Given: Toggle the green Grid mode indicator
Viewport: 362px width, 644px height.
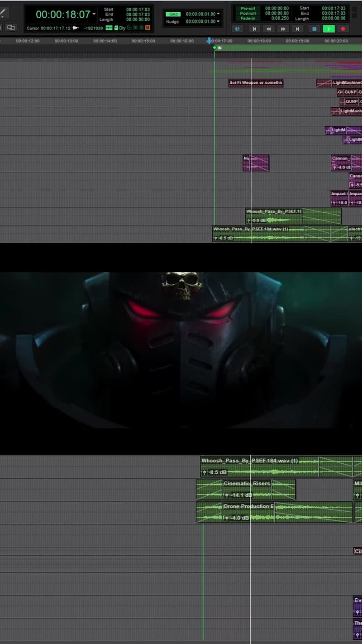Looking at the screenshot, I should (x=174, y=14).
